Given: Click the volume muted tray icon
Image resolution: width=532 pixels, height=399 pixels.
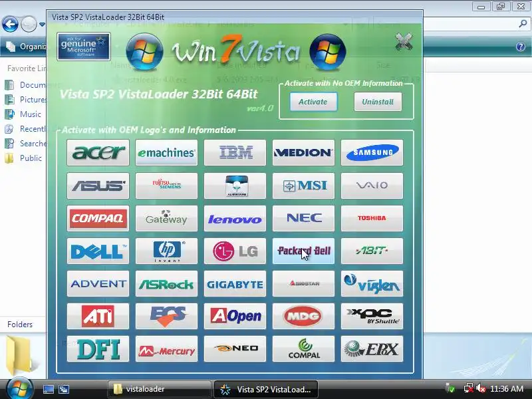Looking at the screenshot, I should 481,388.
